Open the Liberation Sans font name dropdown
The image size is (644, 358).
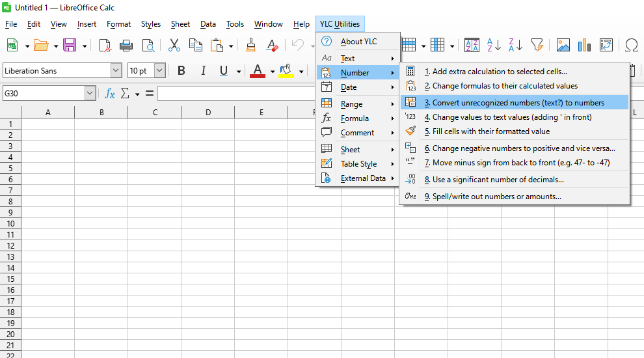(116, 71)
